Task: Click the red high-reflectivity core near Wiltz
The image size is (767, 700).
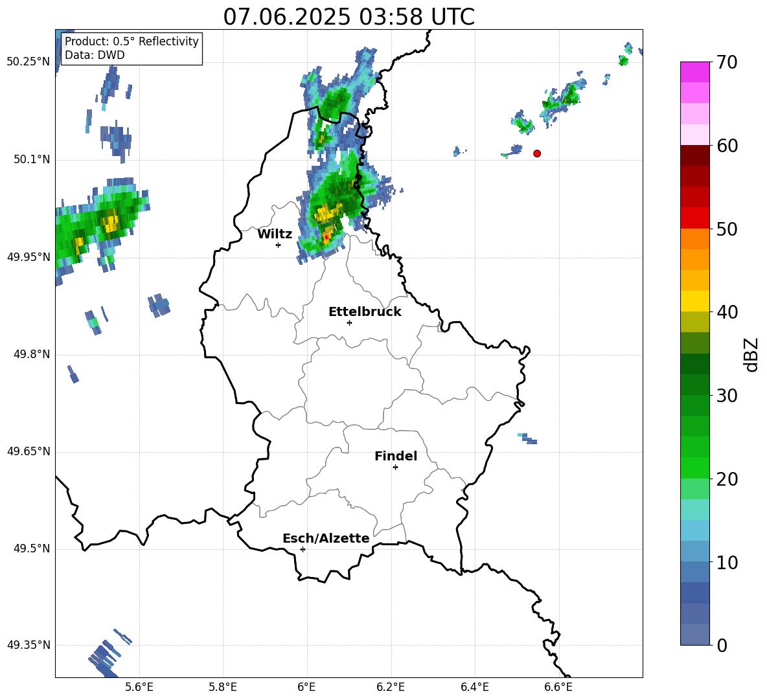Action: 326,237
